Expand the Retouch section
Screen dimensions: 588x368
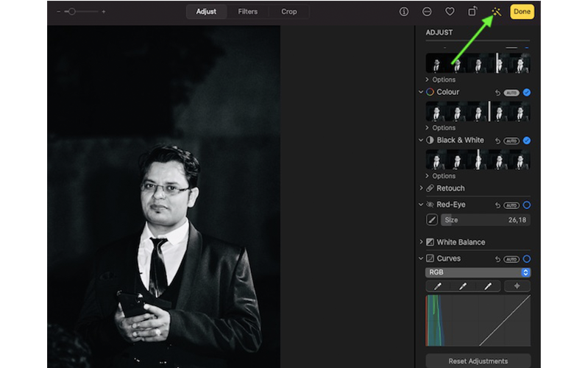421,188
